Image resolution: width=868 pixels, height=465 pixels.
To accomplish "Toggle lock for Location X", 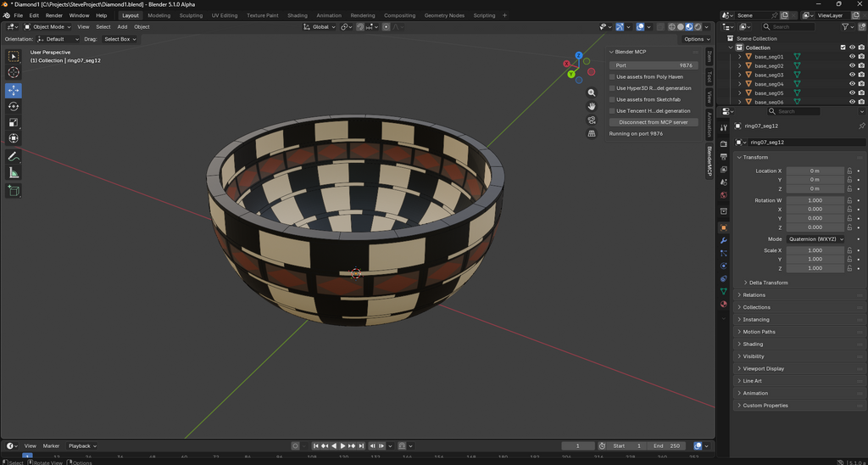I will [849, 171].
